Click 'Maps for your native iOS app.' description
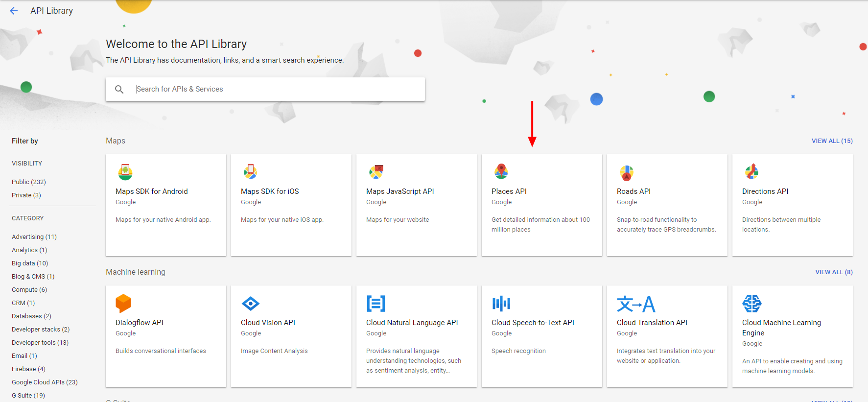Viewport: 868px width, 402px height. tap(282, 220)
